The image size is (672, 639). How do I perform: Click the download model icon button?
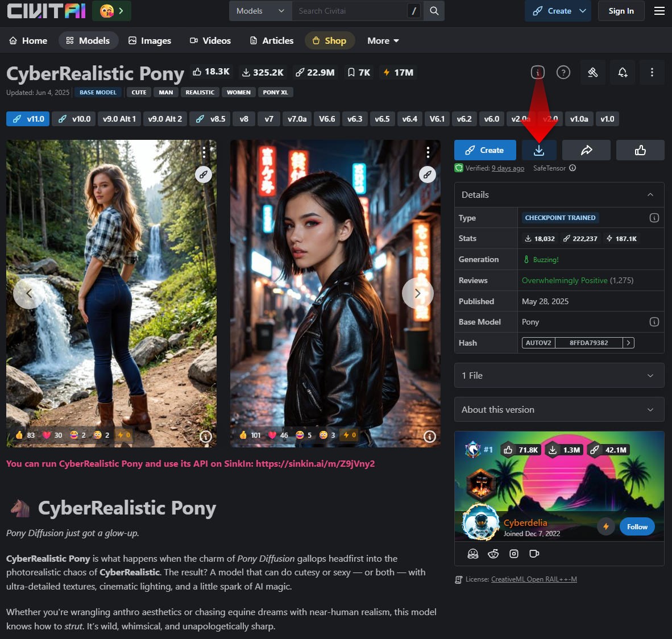click(539, 151)
